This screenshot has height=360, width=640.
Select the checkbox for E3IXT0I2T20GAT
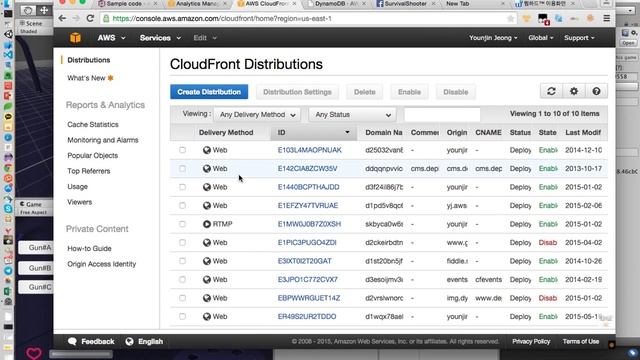tap(182, 261)
